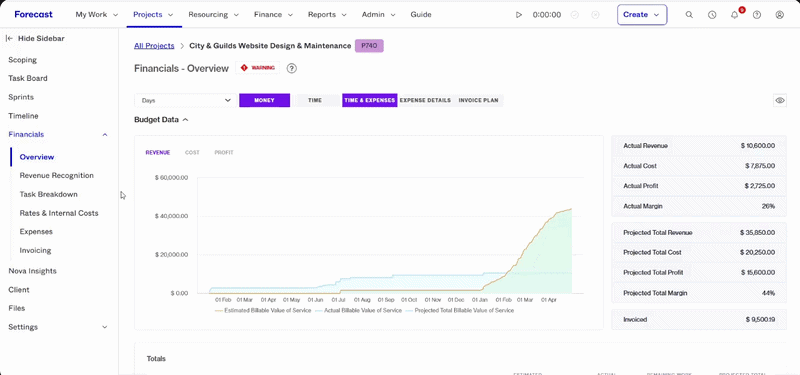
Task: Start the timer play button
Action: pyautogui.click(x=519, y=15)
